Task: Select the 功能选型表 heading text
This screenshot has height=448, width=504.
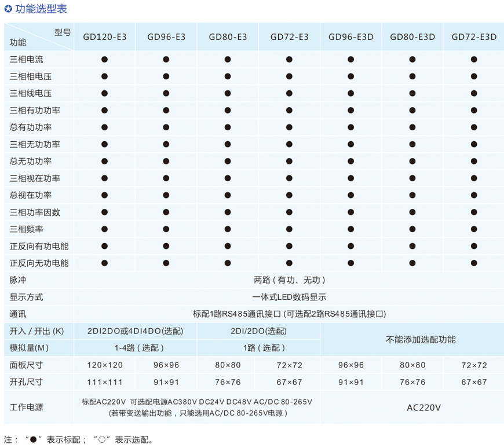Action: coord(41,9)
